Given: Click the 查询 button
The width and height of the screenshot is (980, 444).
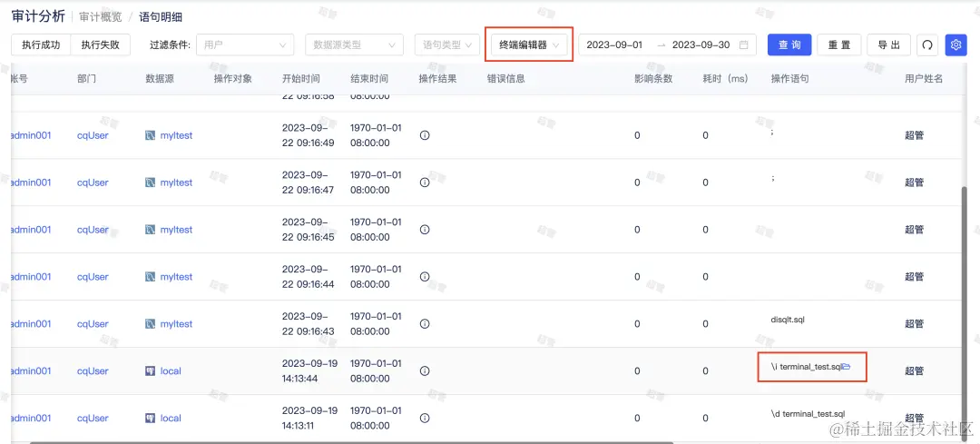Looking at the screenshot, I should coord(789,45).
